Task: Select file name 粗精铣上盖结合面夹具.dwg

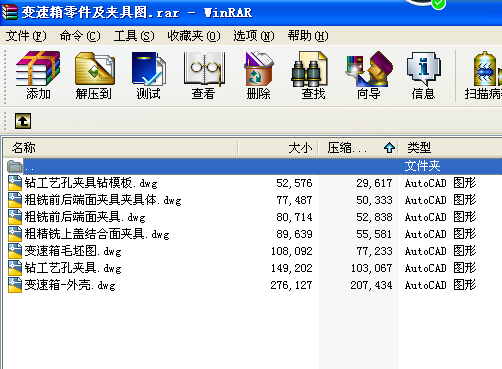Action: click(97, 234)
